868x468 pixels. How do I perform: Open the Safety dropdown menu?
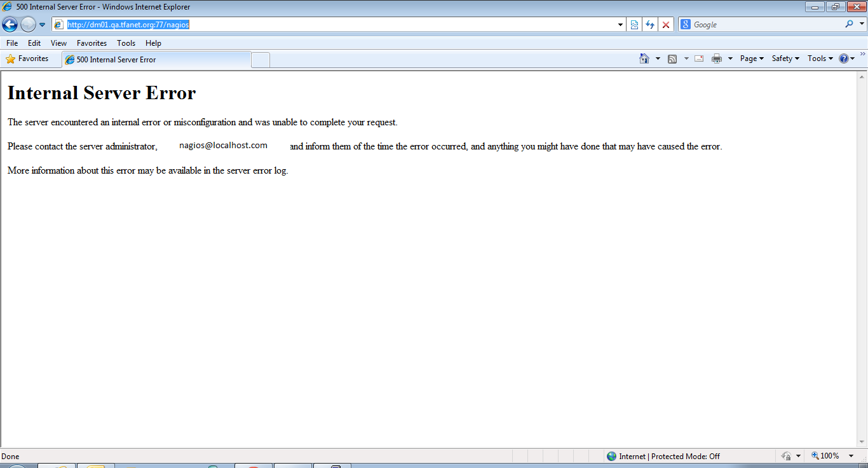[x=785, y=59]
